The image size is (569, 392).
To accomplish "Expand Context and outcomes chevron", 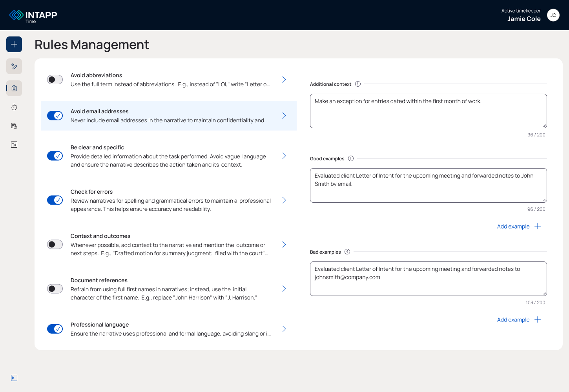I will pos(284,244).
